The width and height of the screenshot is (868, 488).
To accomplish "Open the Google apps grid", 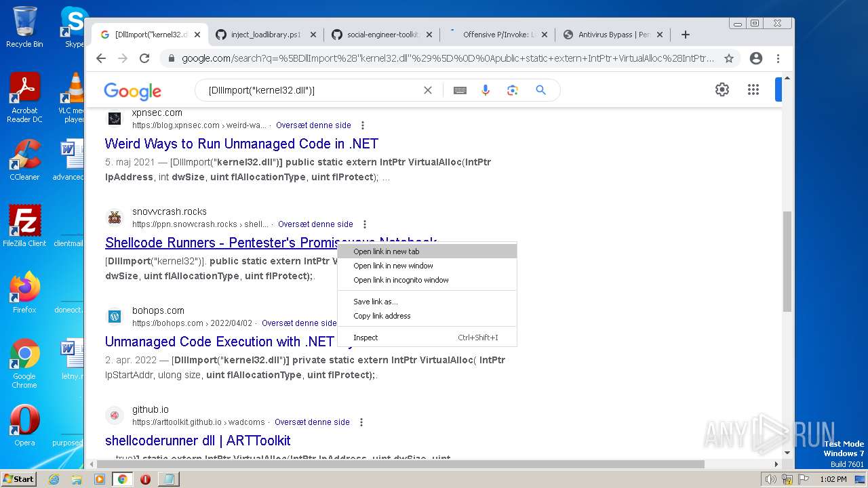I will point(753,89).
